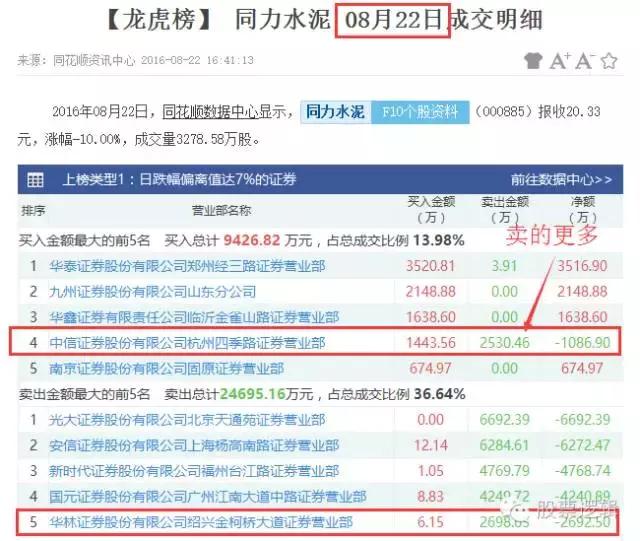The width and height of the screenshot is (640, 541).
Task: Click the shirt skin theme icon
Action: point(533,61)
